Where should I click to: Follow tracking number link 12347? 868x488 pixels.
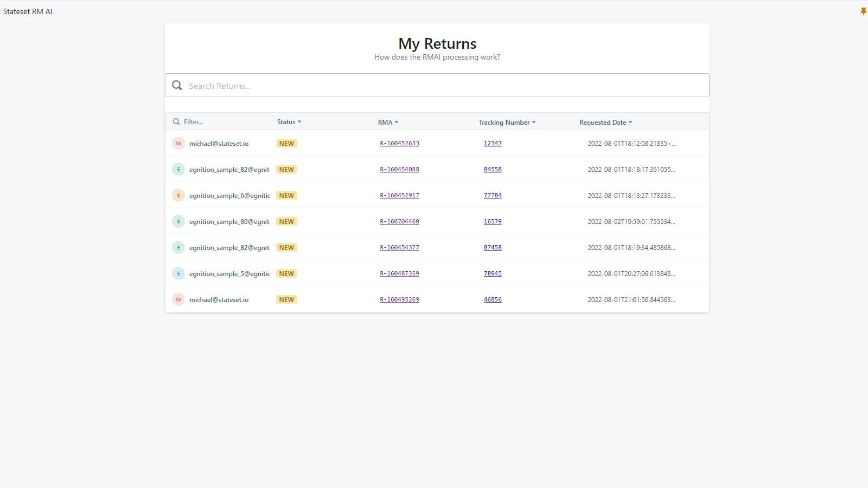(x=493, y=143)
